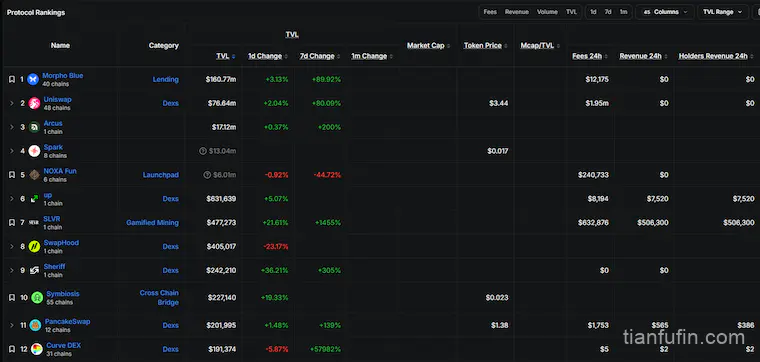Click the SwapHood logo icon

34,246
